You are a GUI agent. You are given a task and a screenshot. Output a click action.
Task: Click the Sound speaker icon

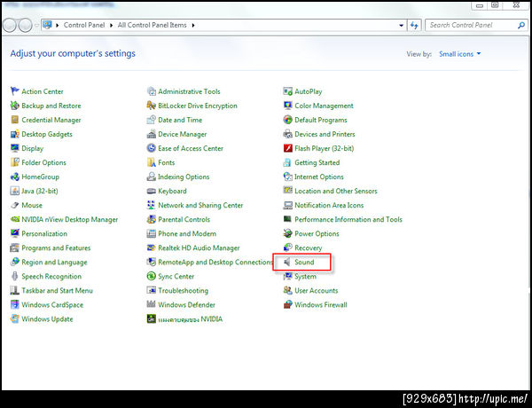click(287, 262)
